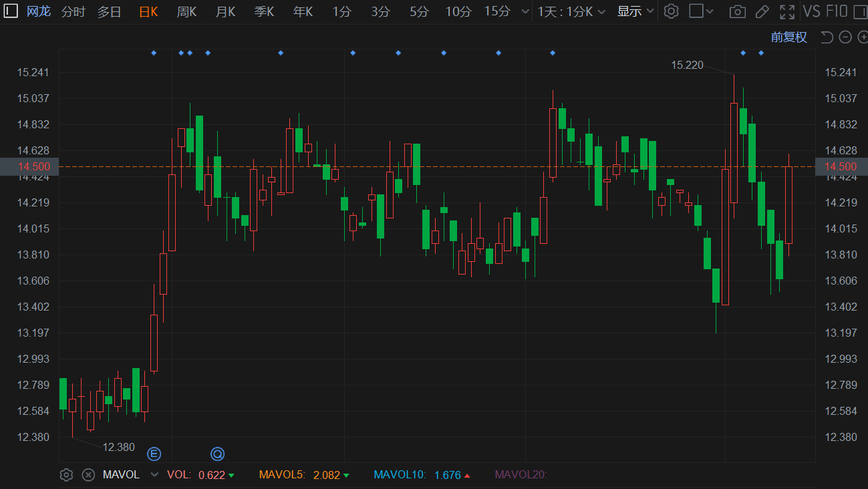868x489 pixels.
Task: Expand the 1天:1分K dropdown
Action: 571,11
